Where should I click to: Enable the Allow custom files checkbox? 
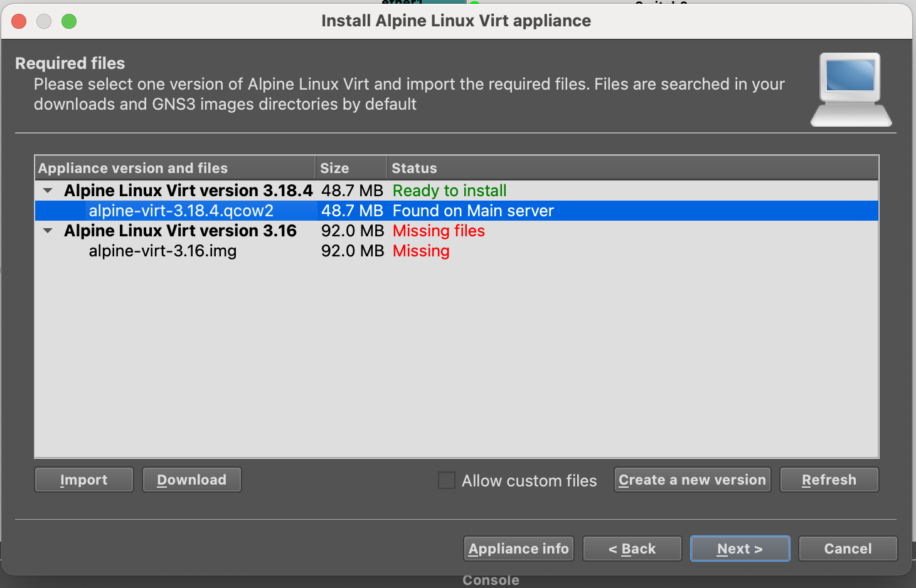coord(447,480)
